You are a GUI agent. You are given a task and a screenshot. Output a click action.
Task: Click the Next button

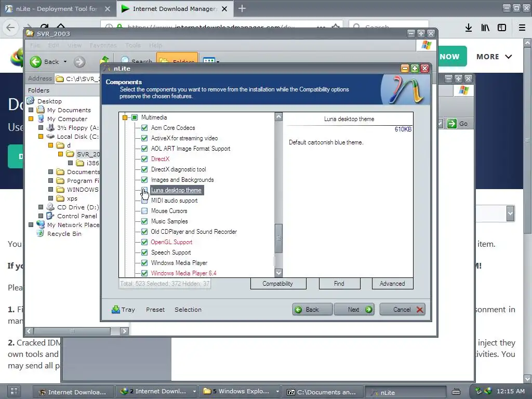point(354,310)
